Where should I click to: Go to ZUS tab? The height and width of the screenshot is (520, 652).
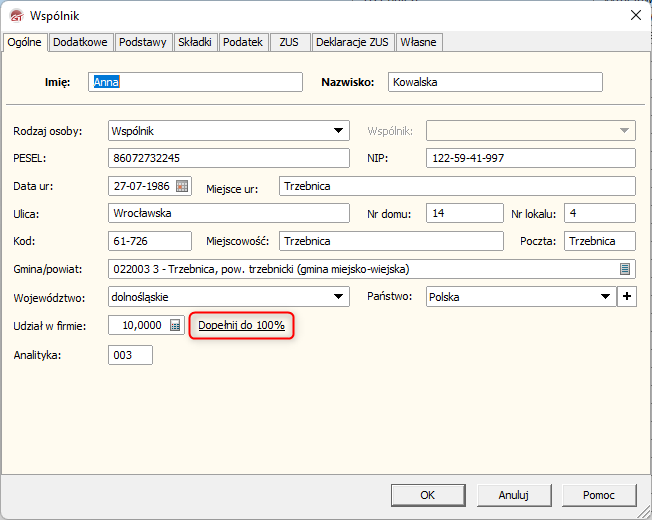pos(289,42)
